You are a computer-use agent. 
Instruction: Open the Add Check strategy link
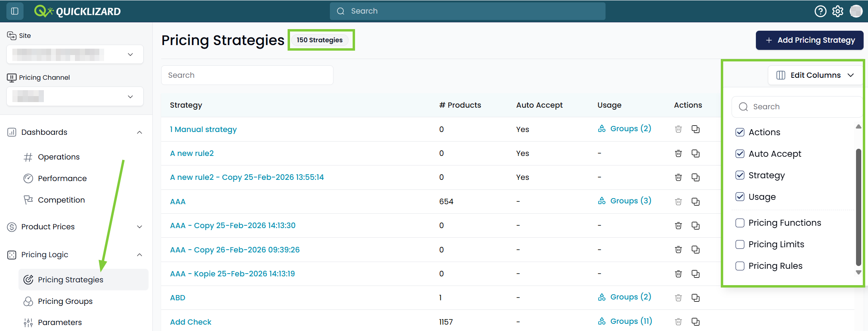191,322
